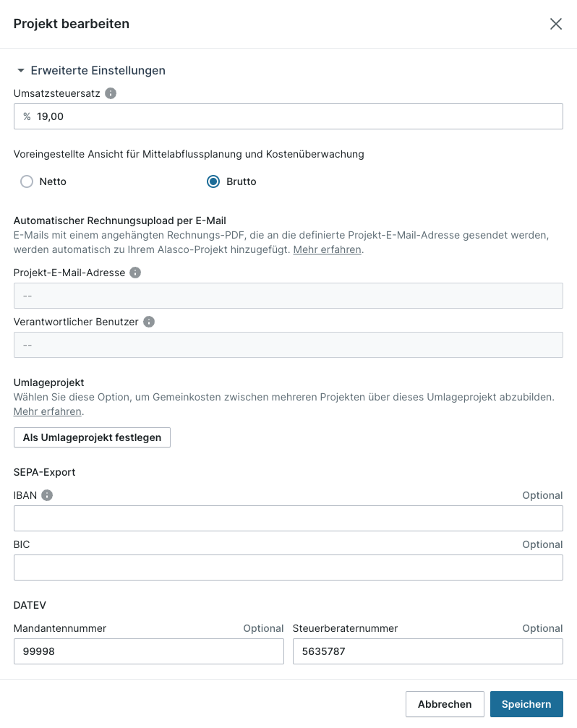Click info icon next to Umsatzsteuersatz
Screen dimensions: 577x728
click(x=111, y=93)
